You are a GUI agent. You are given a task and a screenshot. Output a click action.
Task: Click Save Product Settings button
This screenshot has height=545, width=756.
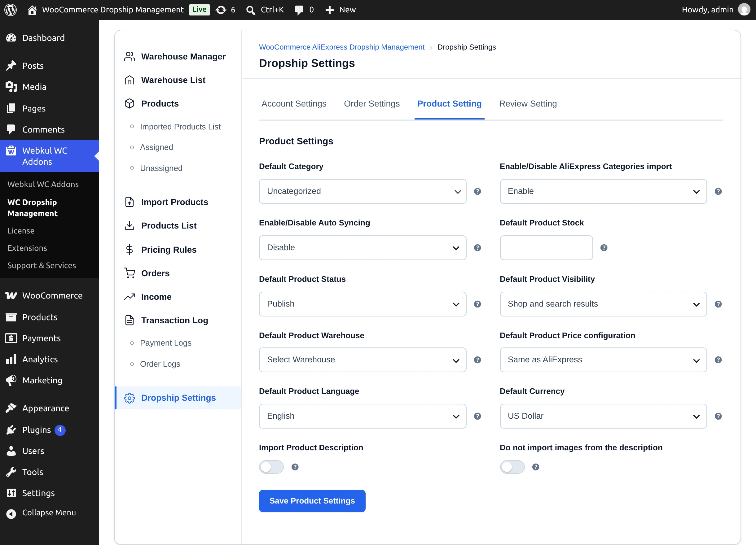(312, 501)
